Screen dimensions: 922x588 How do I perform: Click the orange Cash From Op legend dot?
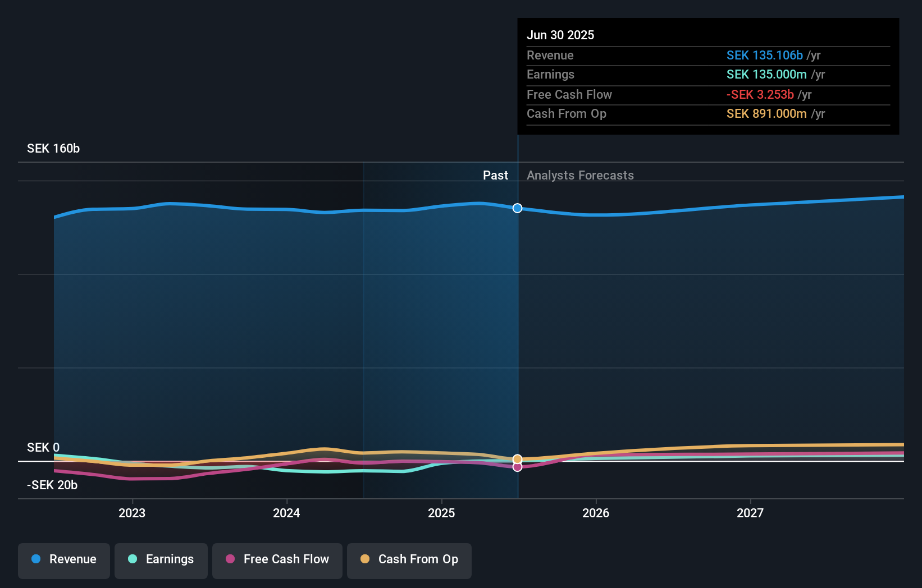pyautogui.click(x=365, y=559)
